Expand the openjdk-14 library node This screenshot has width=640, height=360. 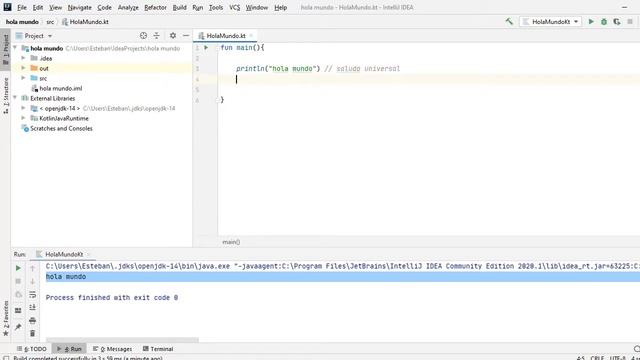(23, 108)
